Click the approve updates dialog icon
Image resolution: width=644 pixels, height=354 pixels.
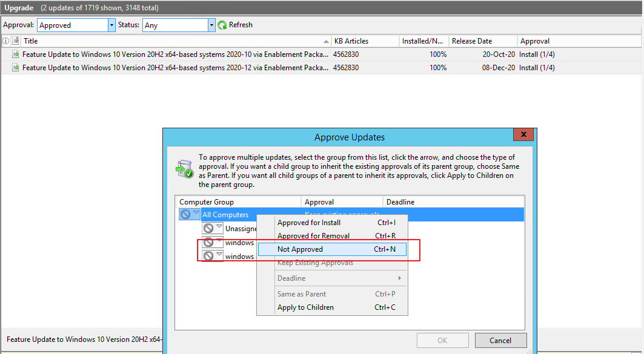coord(185,169)
